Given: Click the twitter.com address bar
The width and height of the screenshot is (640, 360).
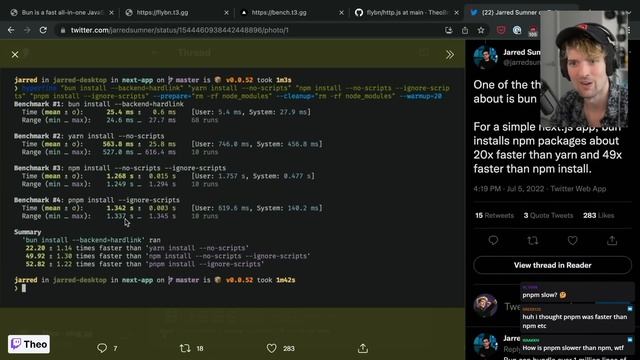Looking at the screenshot, I should [x=249, y=30].
